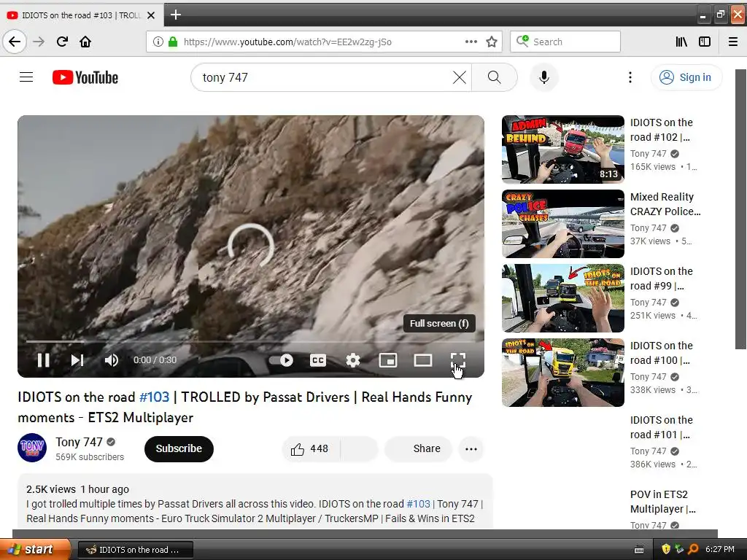Bookmark this page with star
This screenshot has height=560, width=747.
coord(492,42)
